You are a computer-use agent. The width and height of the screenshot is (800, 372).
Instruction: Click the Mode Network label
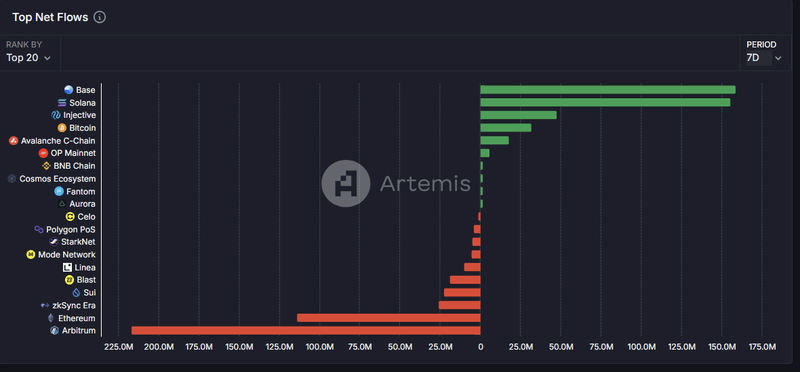point(67,255)
